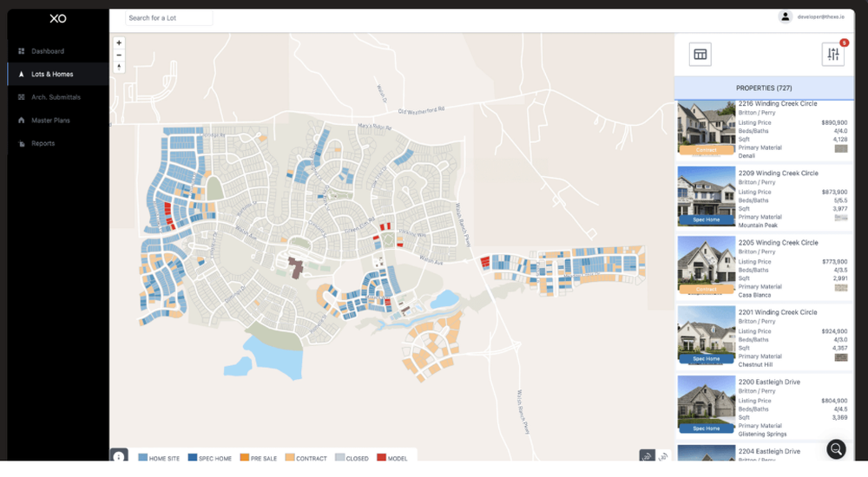Click Casa Blanca material swatch
Screen dimensions: 868x477
841,288
